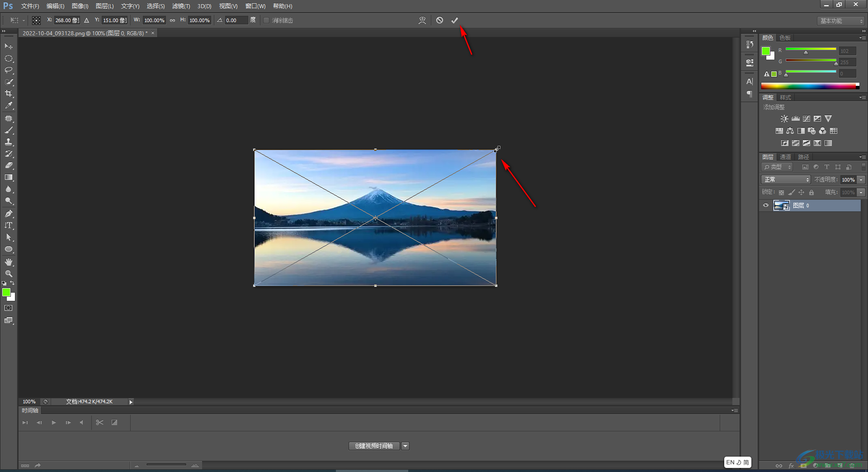Select the Move tool
The image size is (868, 472).
click(x=9, y=47)
